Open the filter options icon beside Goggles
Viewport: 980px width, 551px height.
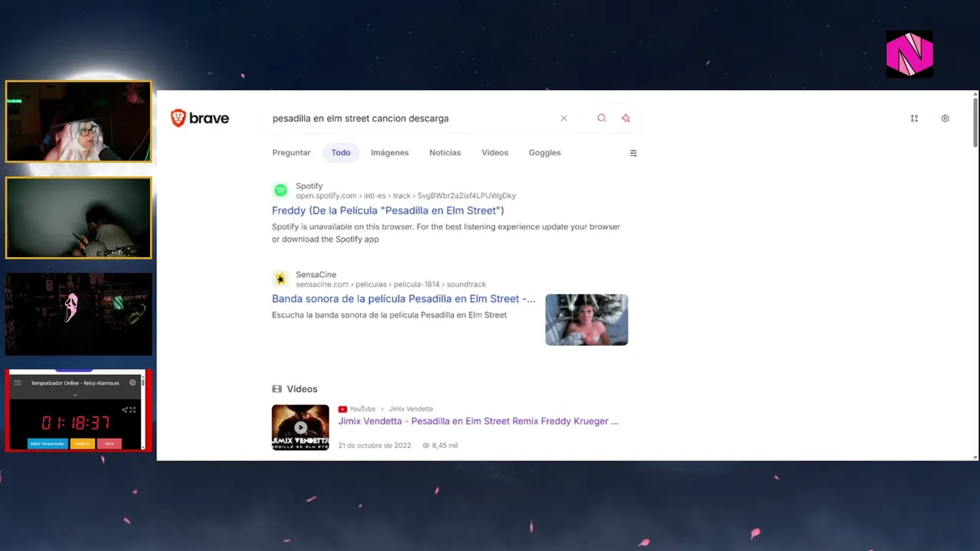click(x=633, y=153)
